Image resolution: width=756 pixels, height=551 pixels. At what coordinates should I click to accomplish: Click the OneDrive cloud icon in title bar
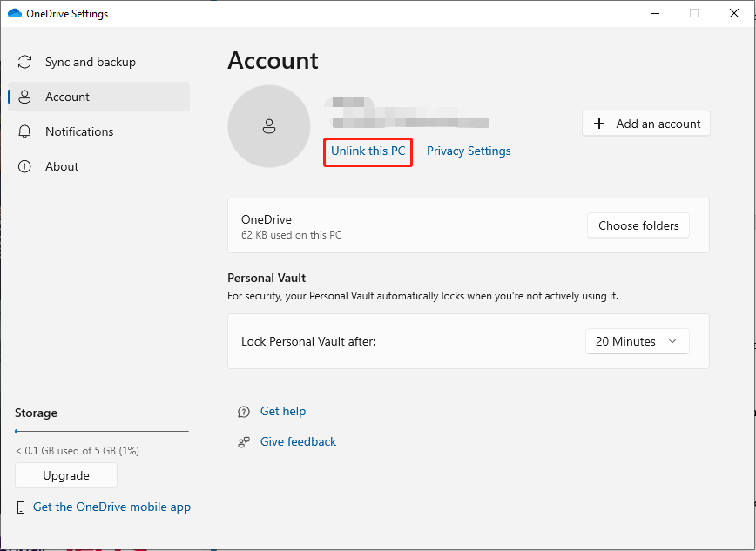[14, 14]
